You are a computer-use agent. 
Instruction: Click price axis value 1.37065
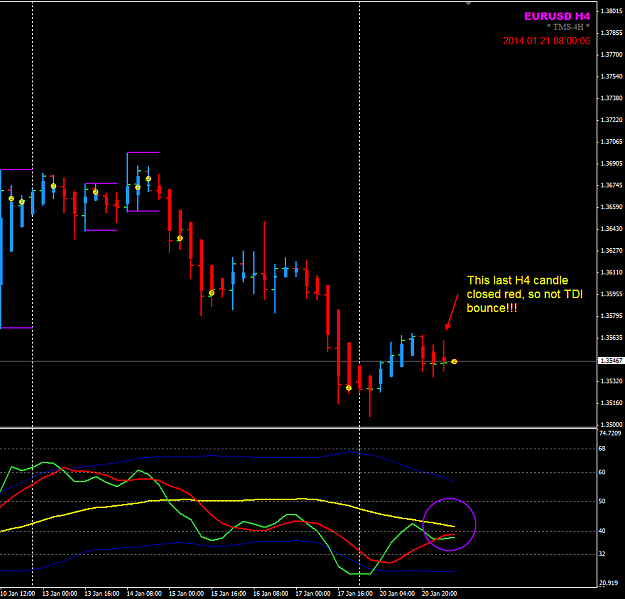pos(611,142)
